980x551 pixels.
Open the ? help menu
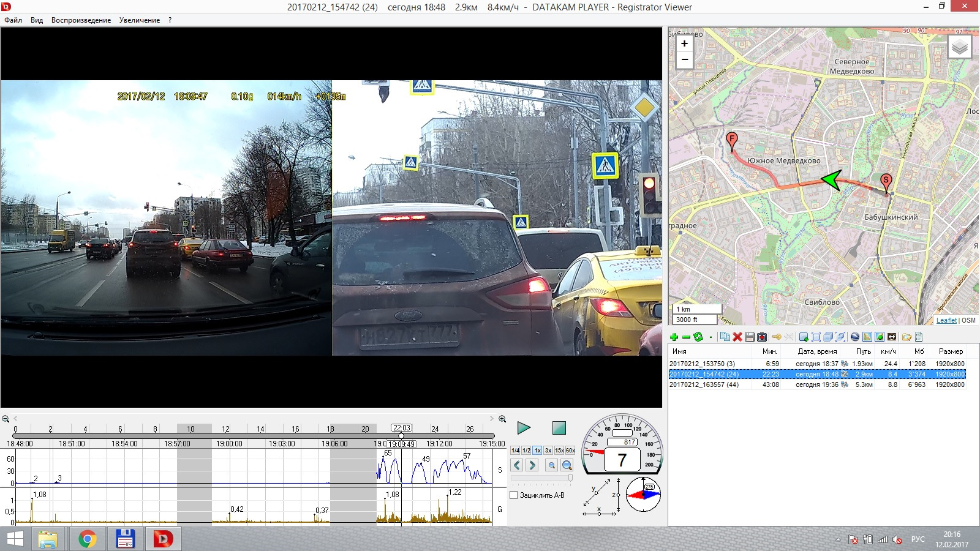(170, 20)
